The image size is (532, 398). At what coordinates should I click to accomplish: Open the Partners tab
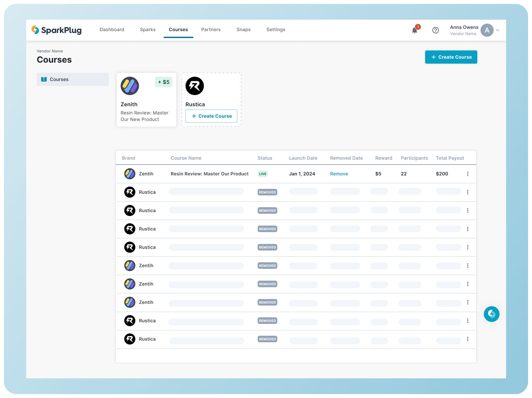211,30
